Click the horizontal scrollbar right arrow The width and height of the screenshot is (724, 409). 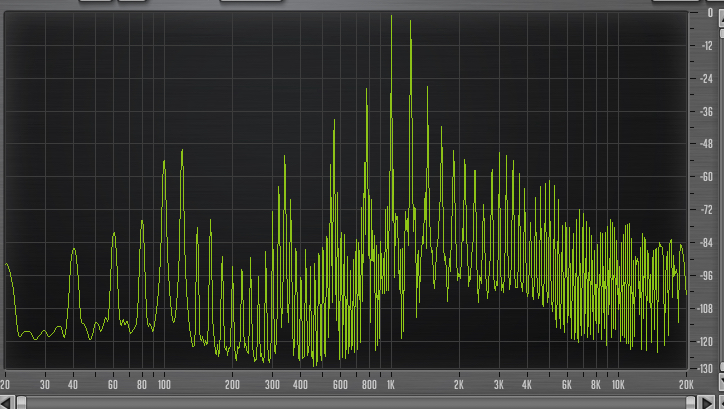(706, 402)
